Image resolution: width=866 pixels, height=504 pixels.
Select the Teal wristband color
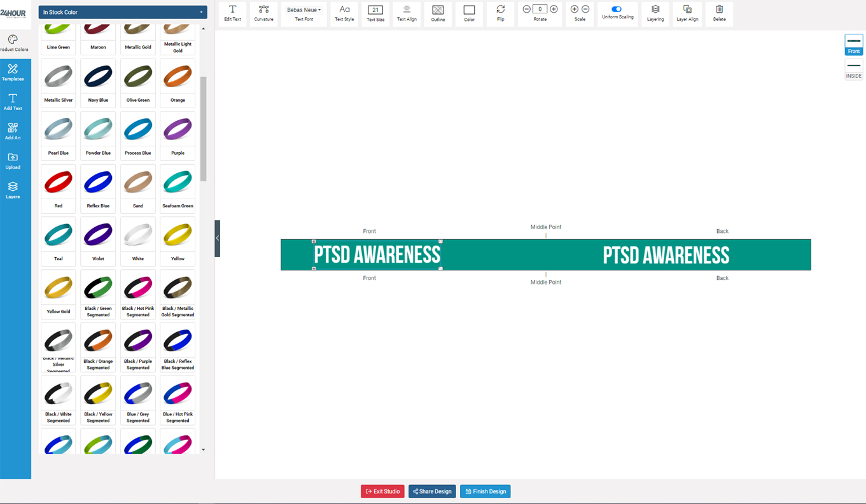59,241
